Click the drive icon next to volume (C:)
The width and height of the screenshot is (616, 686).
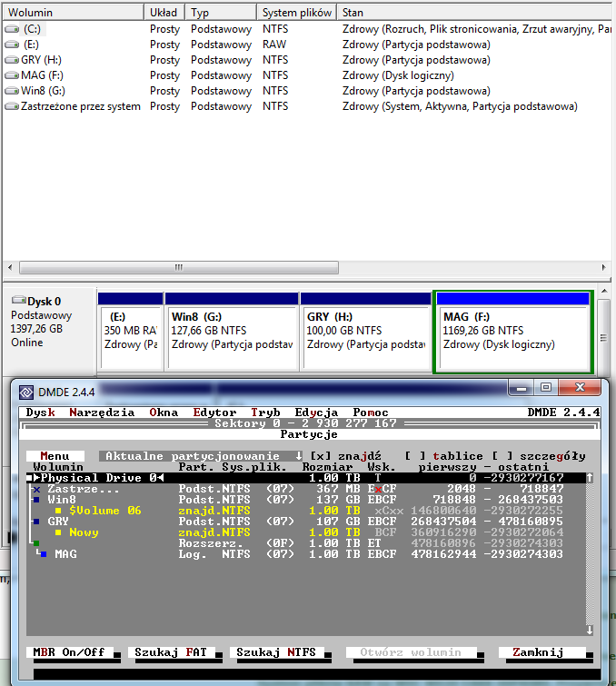pos(12,29)
